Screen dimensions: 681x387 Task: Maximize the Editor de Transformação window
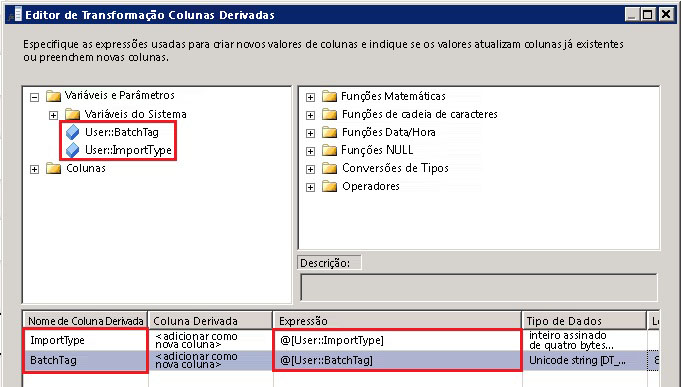pyautogui.click(x=648, y=15)
